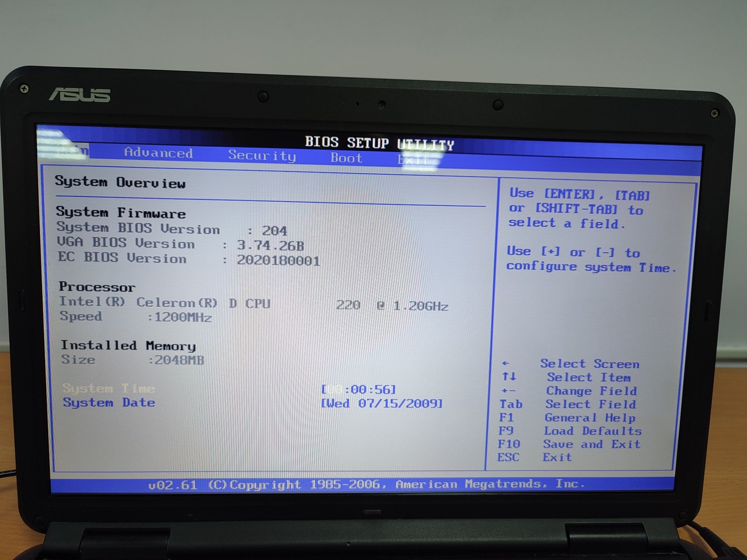Switch to the Security tab
Viewport: 747px width, 560px height.
(x=262, y=155)
